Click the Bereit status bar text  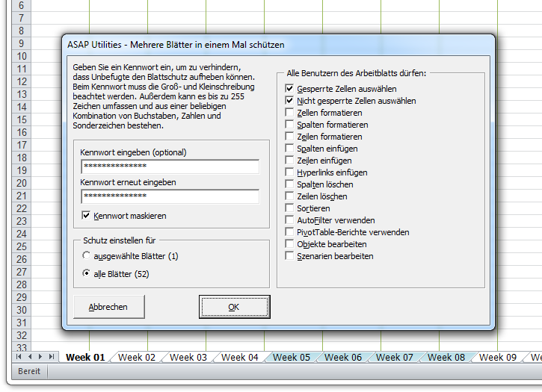tap(29, 371)
